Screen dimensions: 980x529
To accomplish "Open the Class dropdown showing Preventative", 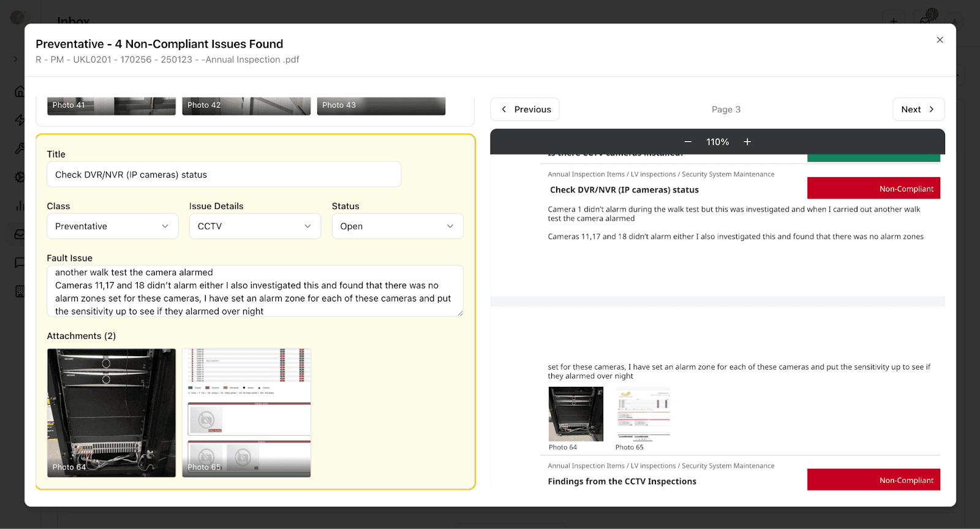I will tap(113, 226).
